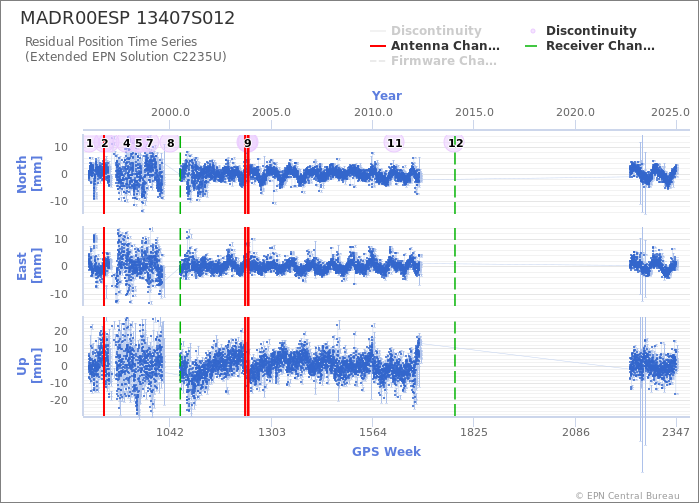The height and width of the screenshot is (504, 700).
Task: Click the red Antenna Change legend line swatch
Action: pyautogui.click(x=378, y=46)
